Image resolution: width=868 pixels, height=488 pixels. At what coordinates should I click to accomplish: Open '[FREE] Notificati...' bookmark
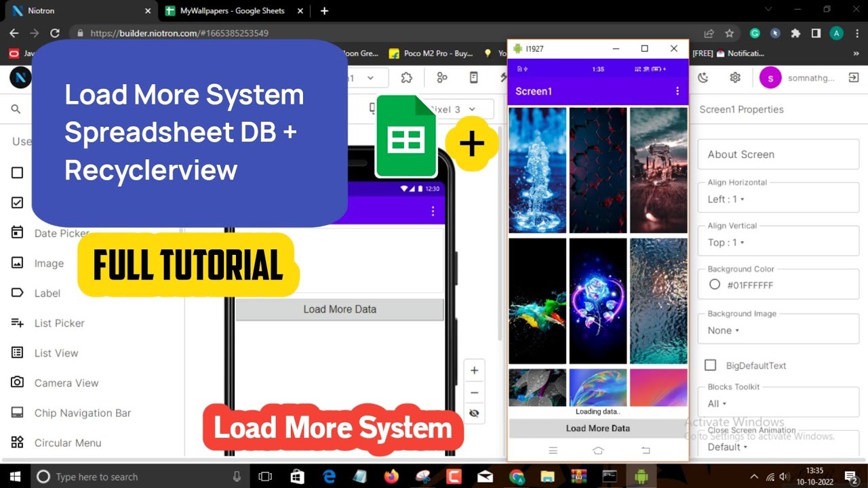pyautogui.click(x=728, y=54)
